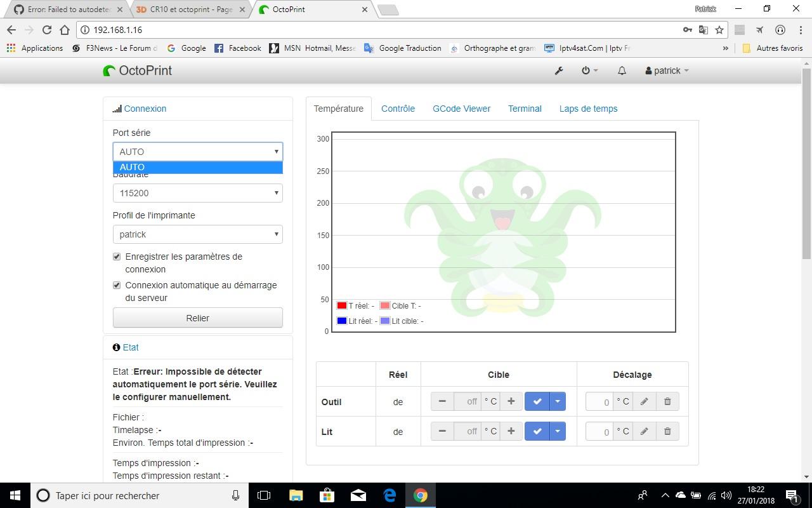Screen dimensions: 812x508
Task: Open the Laps de temps tab
Action: [x=588, y=109]
